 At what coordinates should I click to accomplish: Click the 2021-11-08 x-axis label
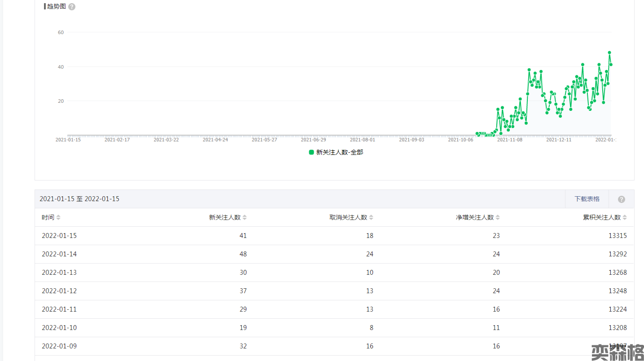(x=510, y=140)
